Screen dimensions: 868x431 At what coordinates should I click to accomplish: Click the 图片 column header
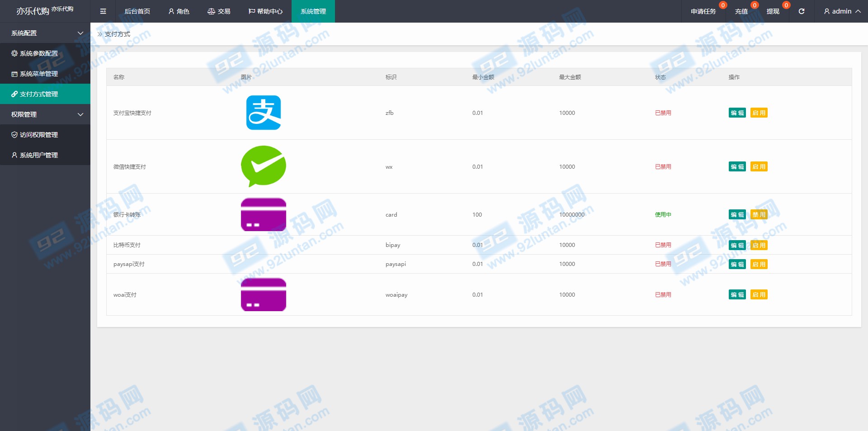click(246, 77)
